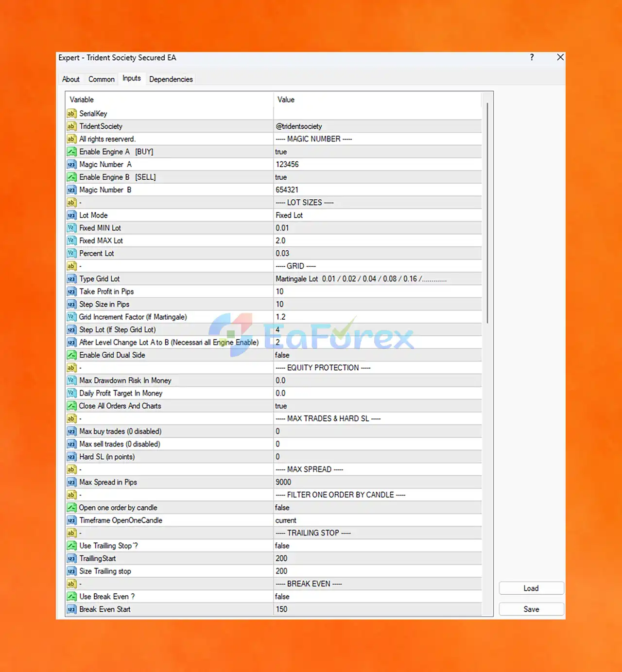Viewport: 622px width, 672px height.
Task: Click the icon beside Fixed MAX Lot
Action: point(71,241)
